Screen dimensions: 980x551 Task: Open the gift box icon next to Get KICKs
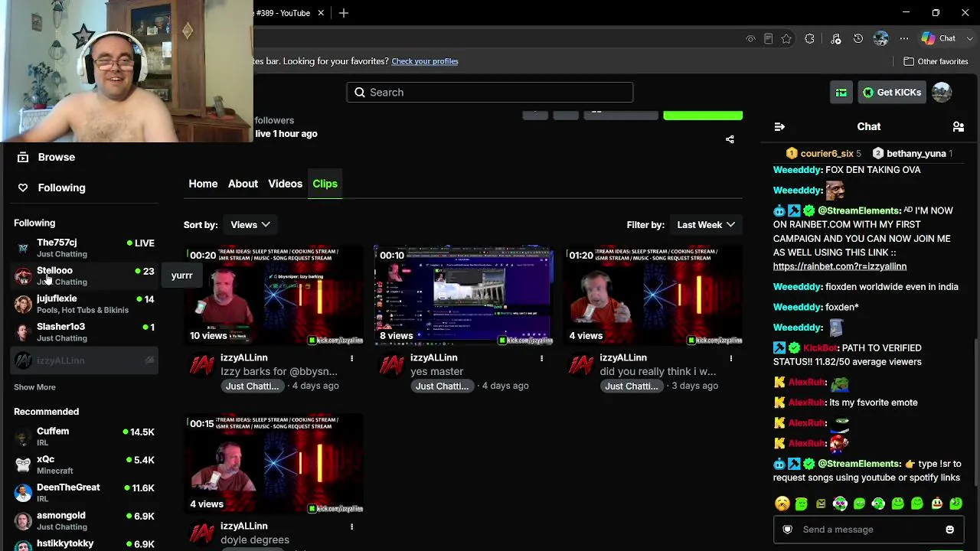(x=841, y=93)
